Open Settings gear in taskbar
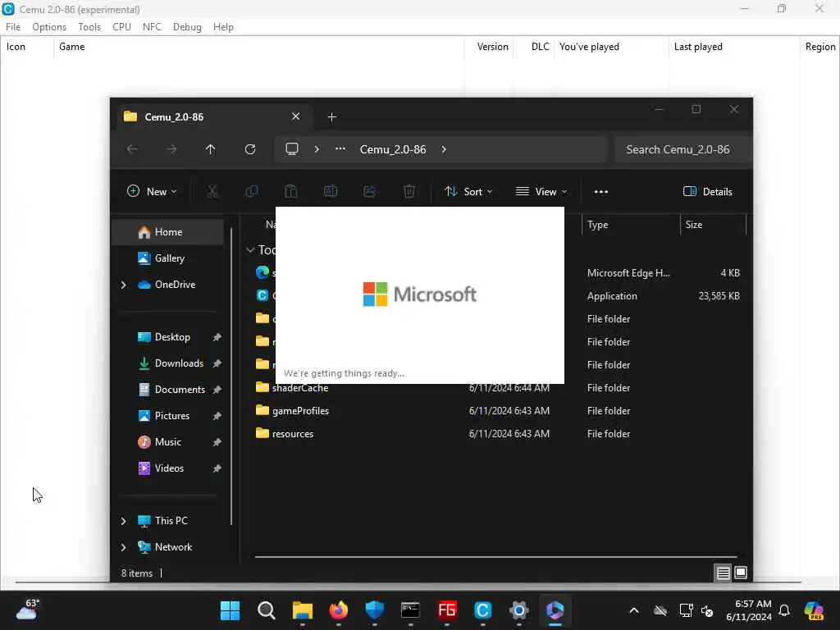 [x=519, y=610]
